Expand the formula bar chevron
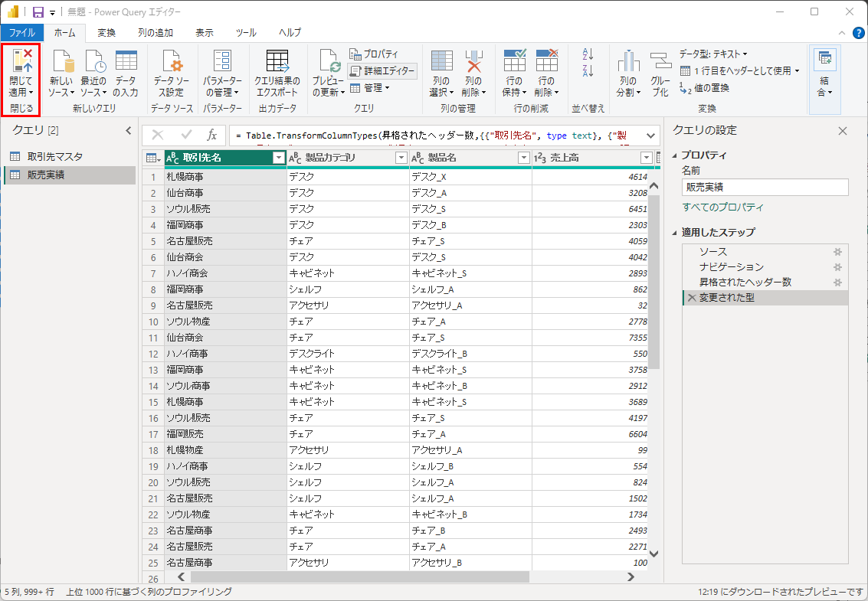Viewport: 868px width, 601px height. point(651,136)
